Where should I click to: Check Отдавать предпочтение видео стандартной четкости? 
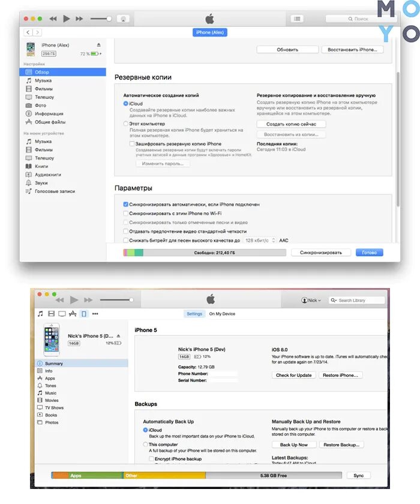tap(125, 231)
